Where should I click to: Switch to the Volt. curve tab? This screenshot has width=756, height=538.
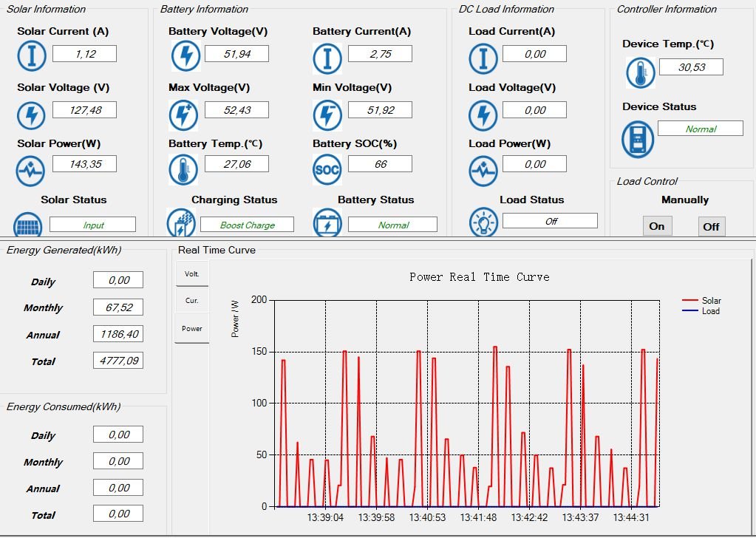192,274
